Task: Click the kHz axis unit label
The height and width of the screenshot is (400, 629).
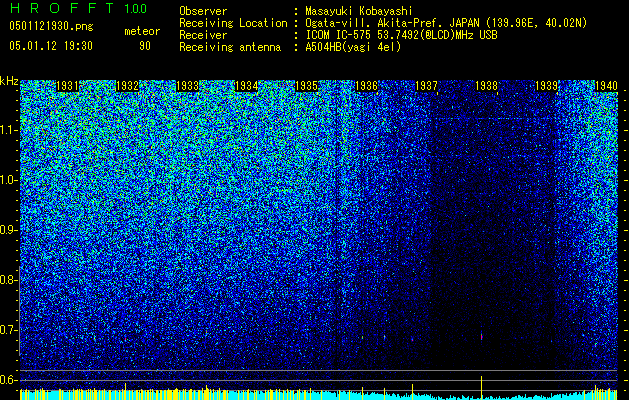Action: (x=9, y=81)
